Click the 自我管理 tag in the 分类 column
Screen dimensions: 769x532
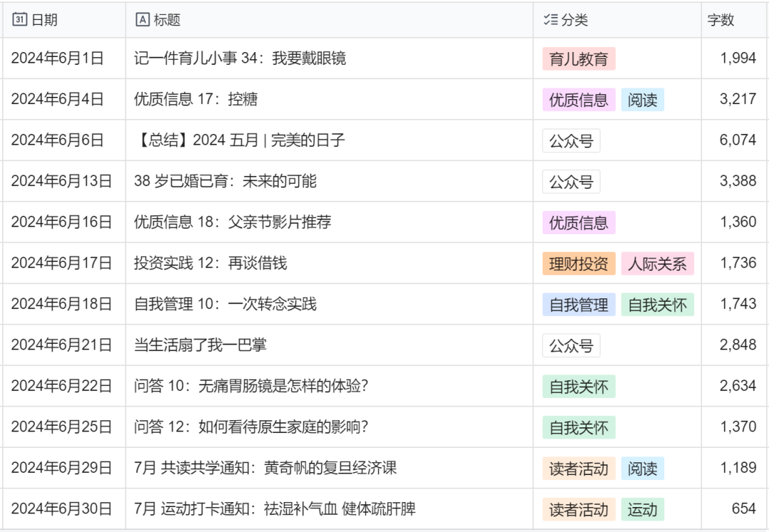(x=579, y=305)
